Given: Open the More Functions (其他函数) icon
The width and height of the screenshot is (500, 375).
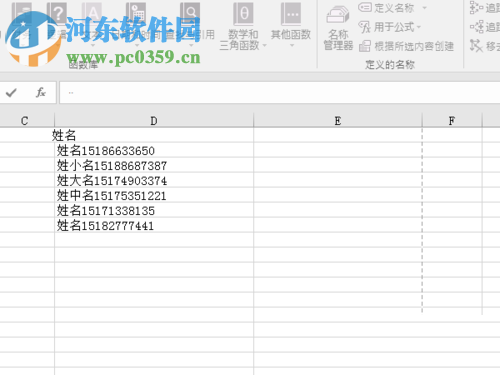Looking at the screenshot, I should (x=291, y=14).
